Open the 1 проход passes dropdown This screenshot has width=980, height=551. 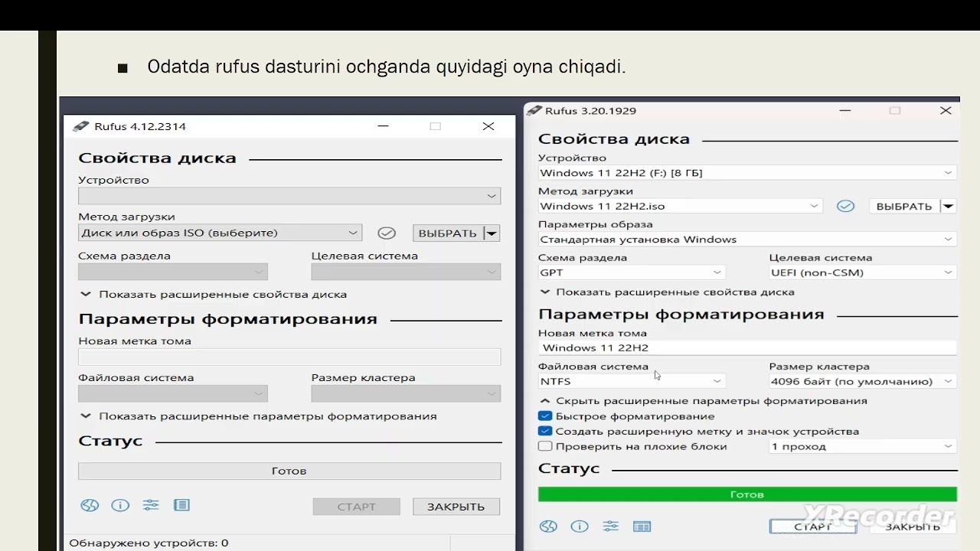click(863, 446)
